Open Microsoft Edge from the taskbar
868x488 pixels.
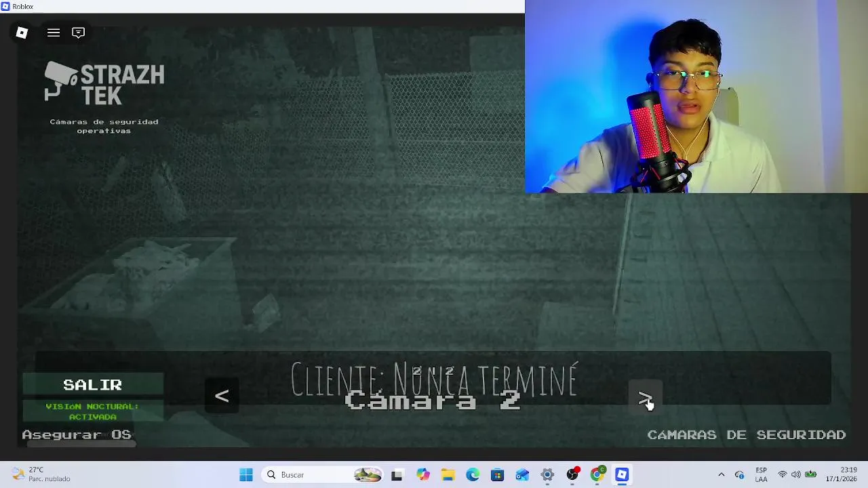[473, 475]
